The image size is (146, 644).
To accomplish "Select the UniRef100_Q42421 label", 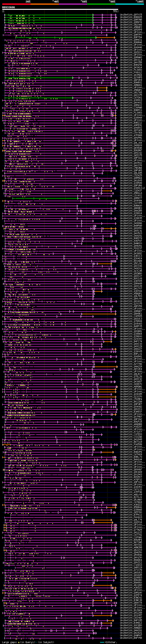I will click(x=131, y=633).
